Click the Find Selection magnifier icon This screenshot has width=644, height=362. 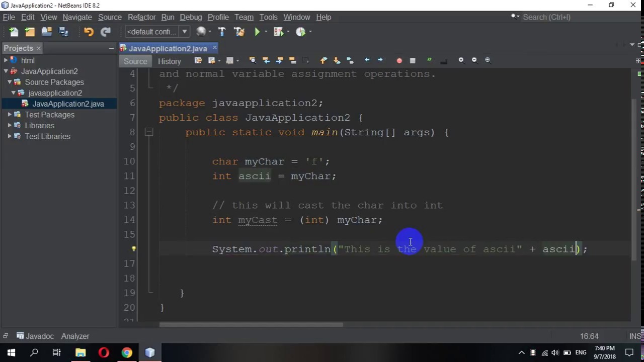click(252, 60)
